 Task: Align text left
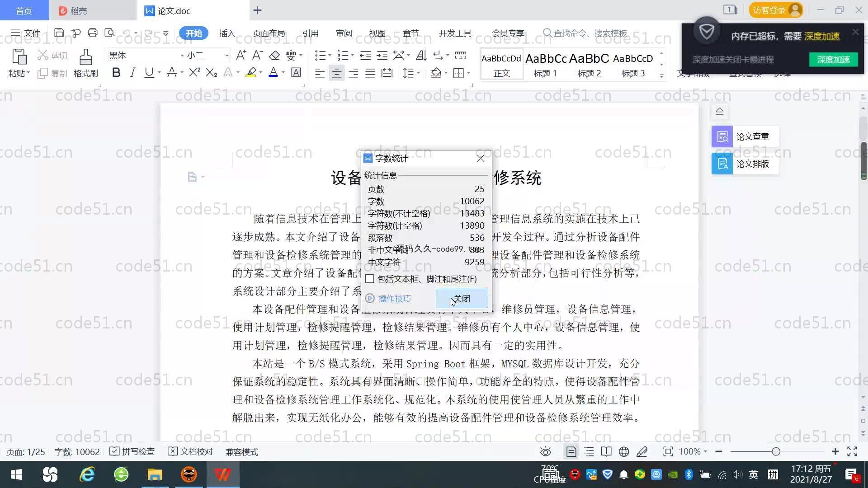tap(320, 73)
